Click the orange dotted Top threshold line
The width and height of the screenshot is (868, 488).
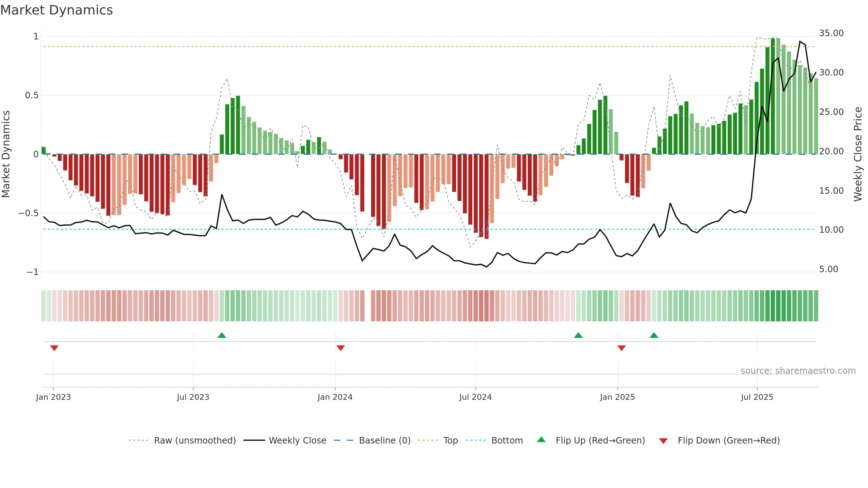coord(429,47)
